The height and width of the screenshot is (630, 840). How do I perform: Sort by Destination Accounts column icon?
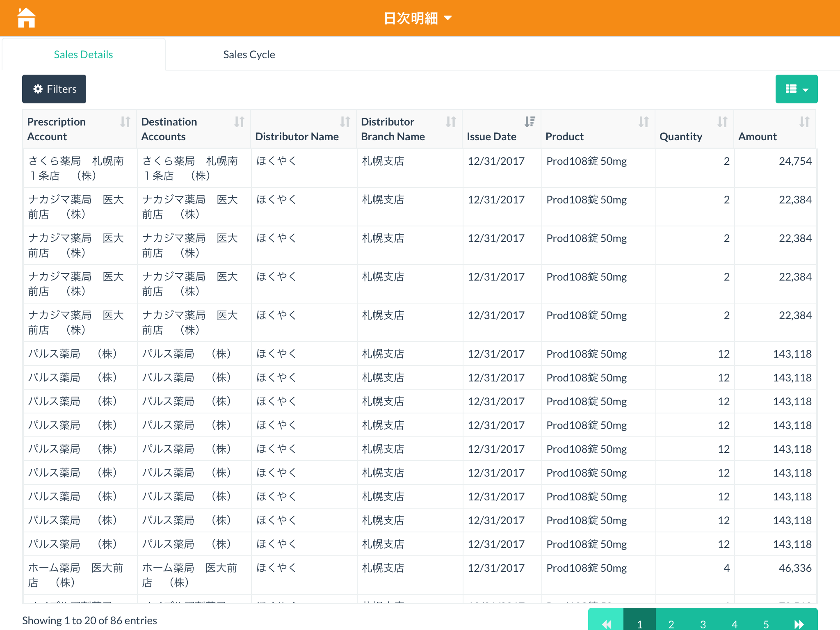239,122
